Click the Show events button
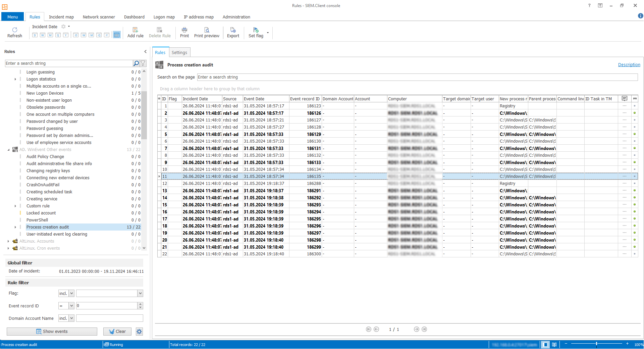Screen dimensions: 644x349 click(52, 332)
